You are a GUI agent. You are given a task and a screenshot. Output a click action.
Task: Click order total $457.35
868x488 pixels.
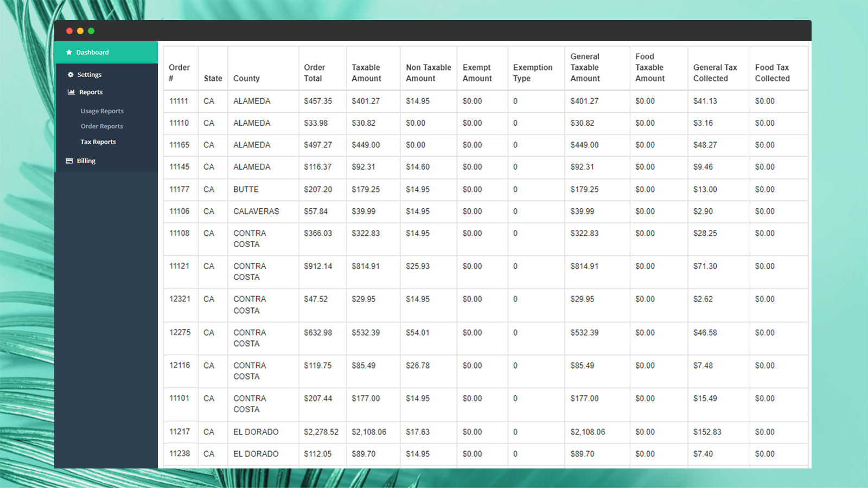(318, 101)
